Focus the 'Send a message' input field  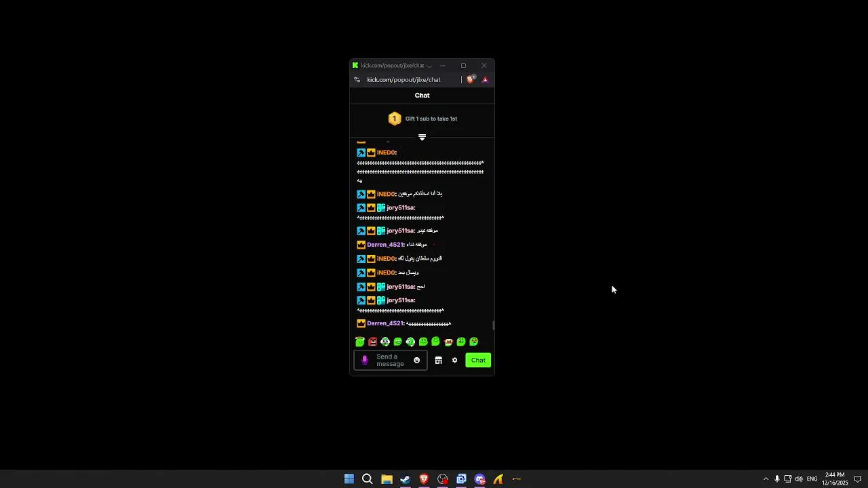coord(391,361)
